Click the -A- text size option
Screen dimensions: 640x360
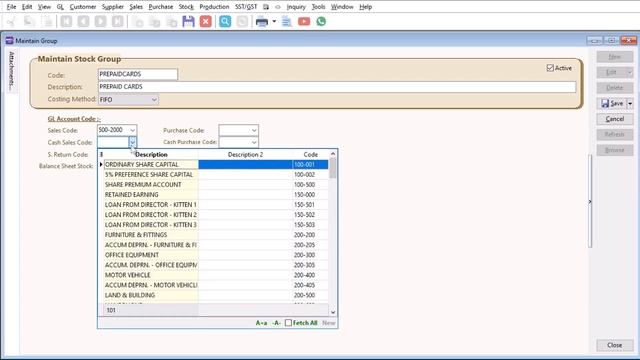point(276,323)
